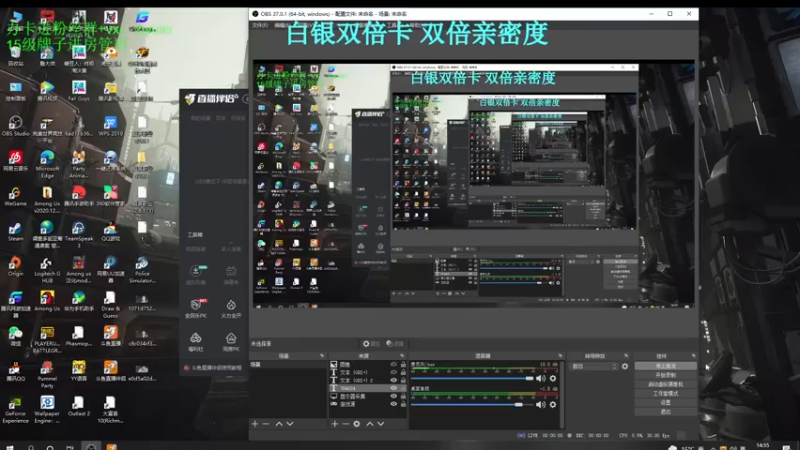This screenshot has height=450, width=800.
Task: Toggle visibility of the 图像 image source
Action: click(x=393, y=364)
